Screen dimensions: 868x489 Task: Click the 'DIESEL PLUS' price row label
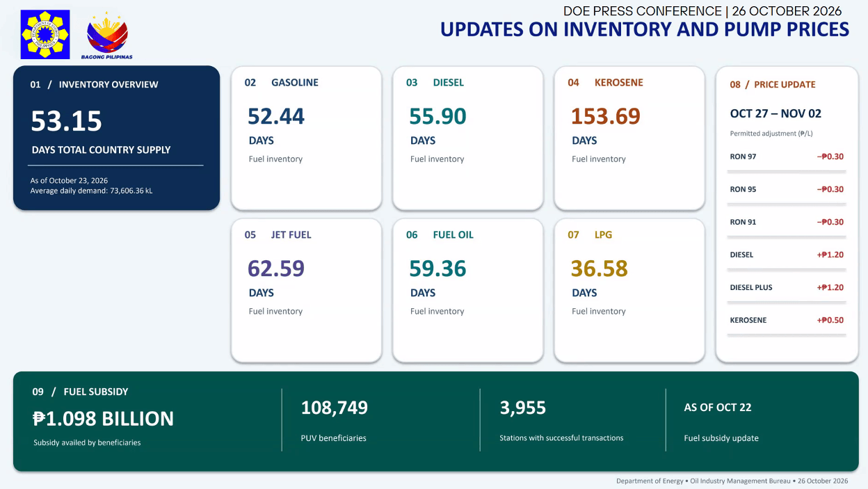click(751, 287)
